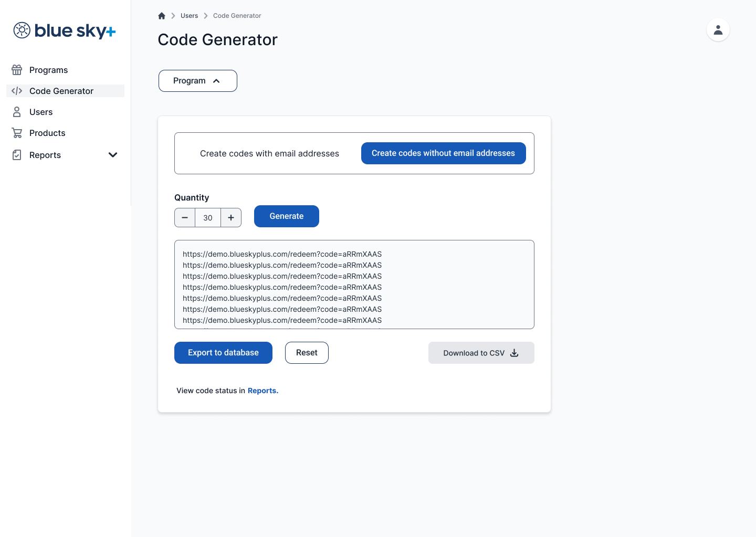
Task: Click the quantity input field showing 30
Action: (x=208, y=217)
